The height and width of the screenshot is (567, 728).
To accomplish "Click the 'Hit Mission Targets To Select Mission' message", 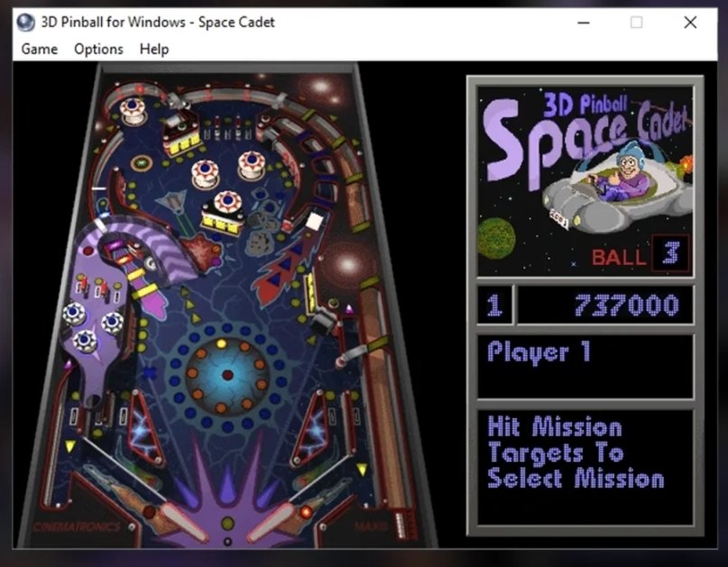I will [576, 452].
